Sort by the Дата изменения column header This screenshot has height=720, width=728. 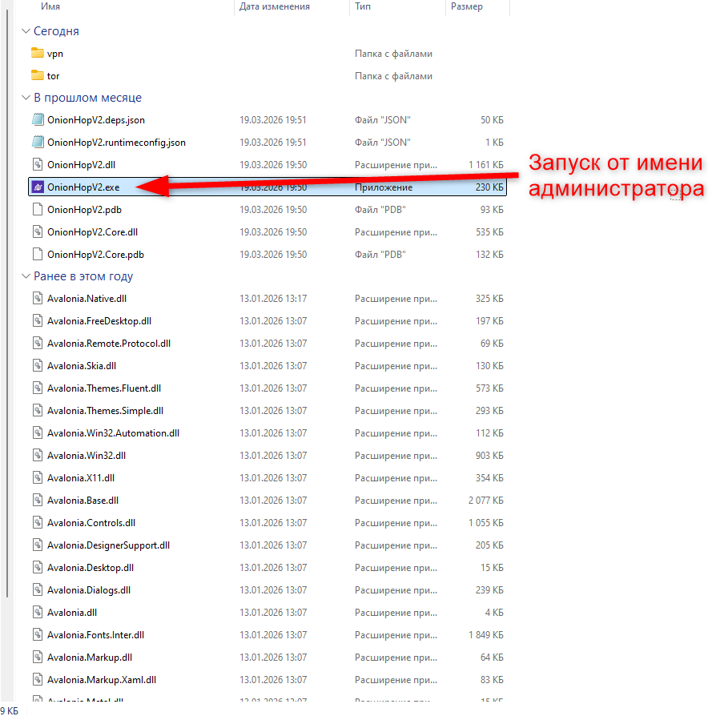[275, 6]
